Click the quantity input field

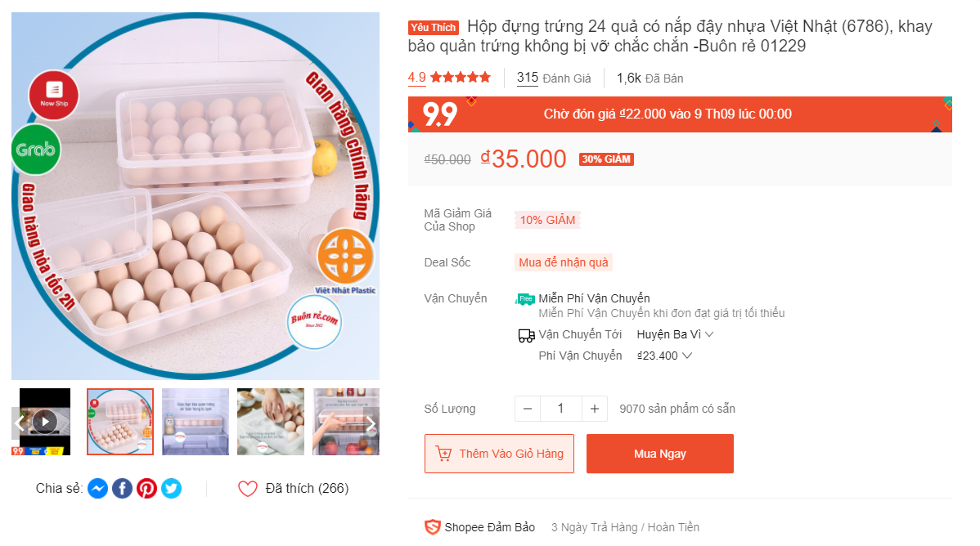click(x=561, y=409)
